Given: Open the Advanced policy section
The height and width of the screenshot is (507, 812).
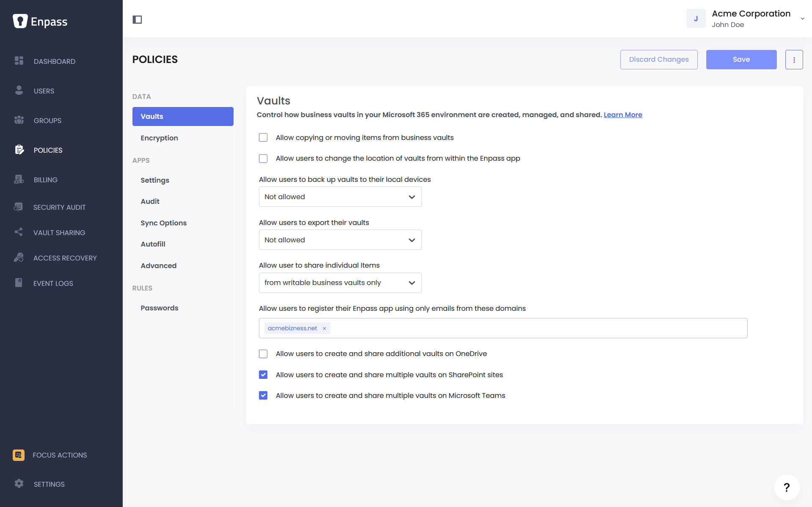Looking at the screenshot, I should (159, 266).
